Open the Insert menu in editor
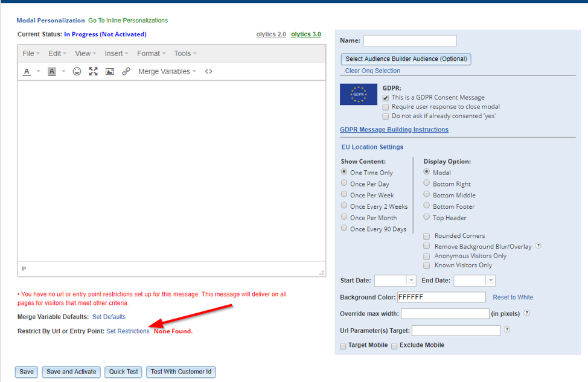588x382 pixels. 117,54
